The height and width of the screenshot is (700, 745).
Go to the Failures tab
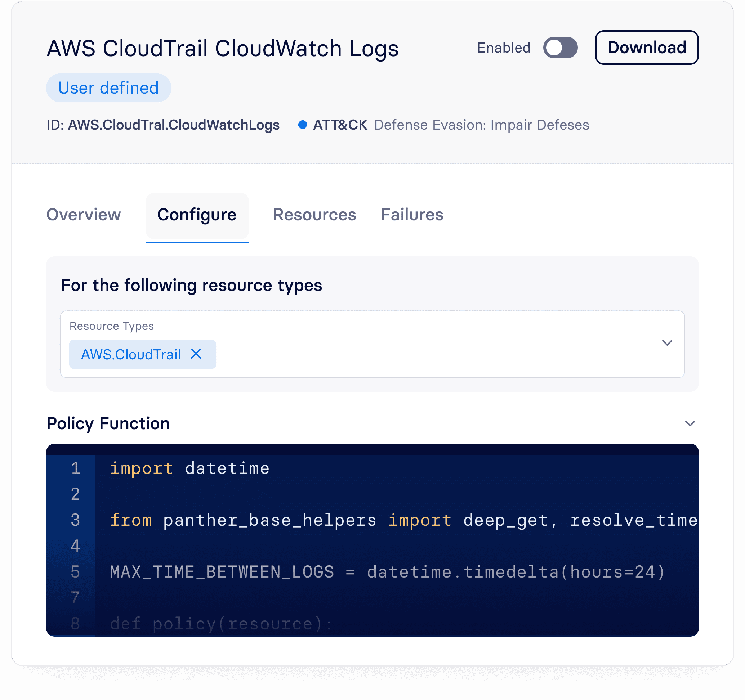pyautogui.click(x=412, y=215)
